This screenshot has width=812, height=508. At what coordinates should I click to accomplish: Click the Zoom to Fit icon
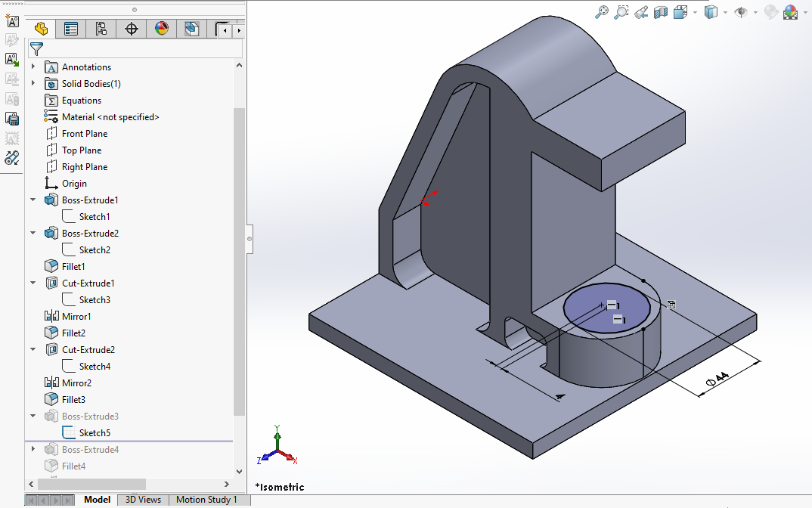[602, 12]
